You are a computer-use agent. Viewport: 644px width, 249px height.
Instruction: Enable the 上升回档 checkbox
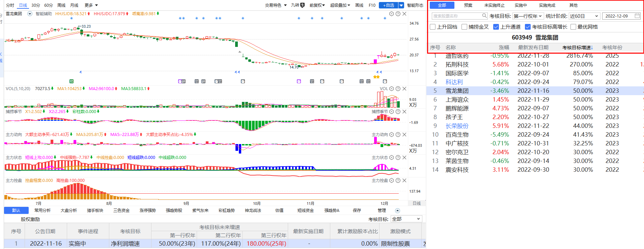point(433,27)
